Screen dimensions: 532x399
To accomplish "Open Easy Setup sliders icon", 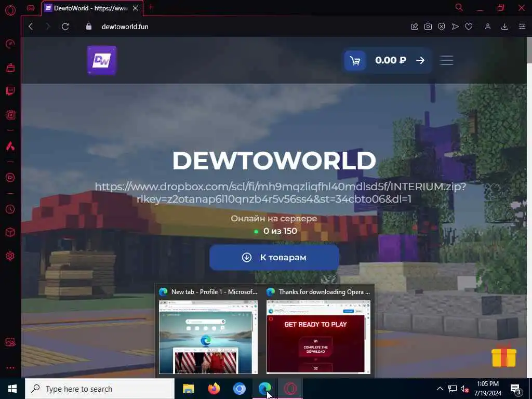I will pyautogui.click(x=522, y=26).
